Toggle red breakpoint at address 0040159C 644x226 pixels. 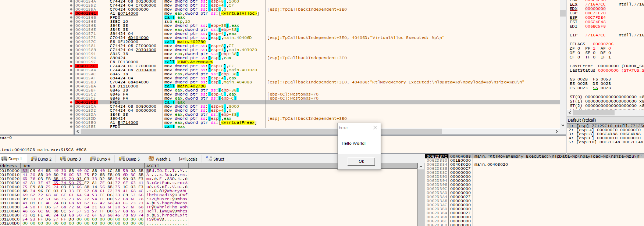[x=71, y=66]
